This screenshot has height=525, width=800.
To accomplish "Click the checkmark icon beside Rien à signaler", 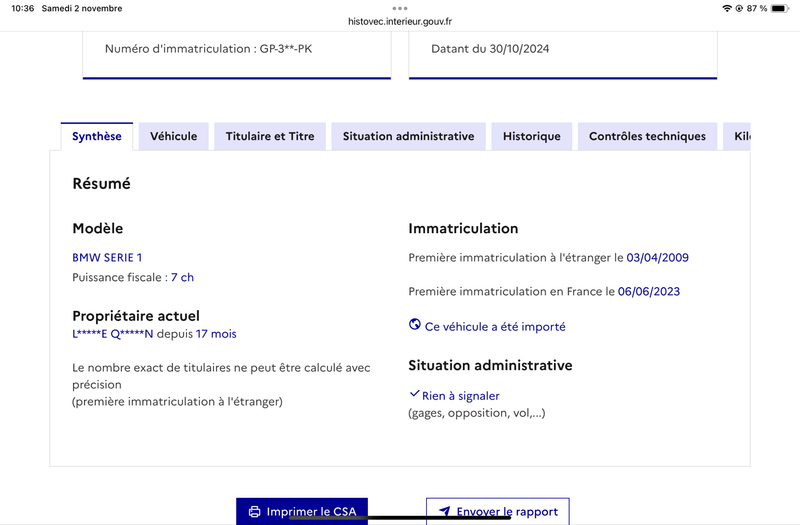I will (x=414, y=394).
